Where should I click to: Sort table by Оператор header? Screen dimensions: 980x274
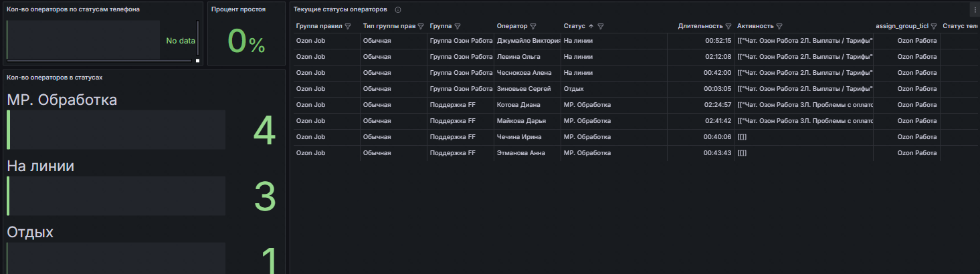(x=512, y=27)
